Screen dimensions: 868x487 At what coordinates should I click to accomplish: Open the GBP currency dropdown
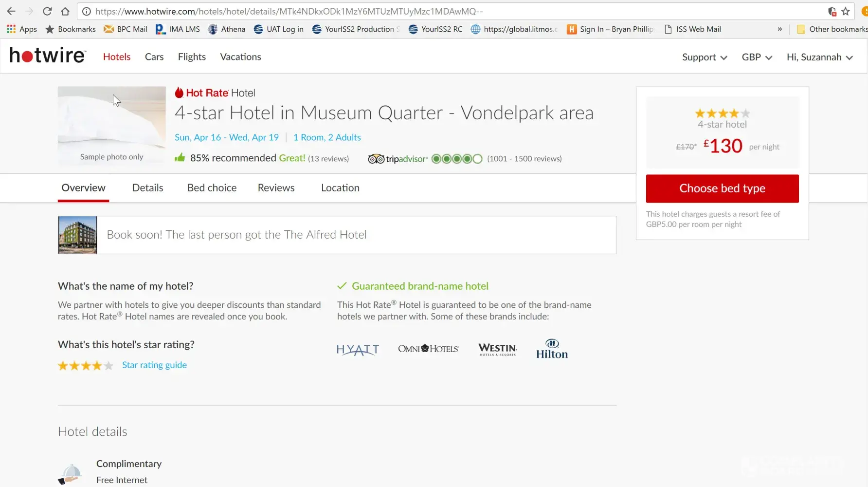[757, 57]
